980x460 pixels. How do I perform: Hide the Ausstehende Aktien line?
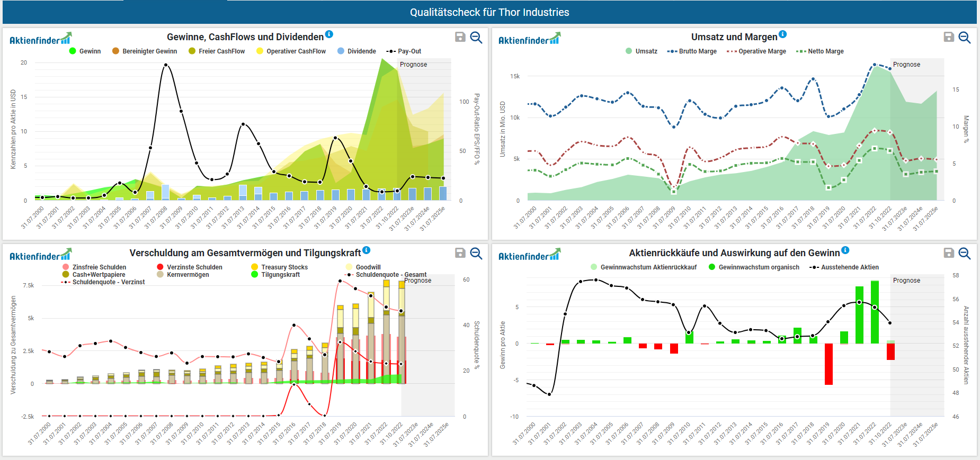844,267
